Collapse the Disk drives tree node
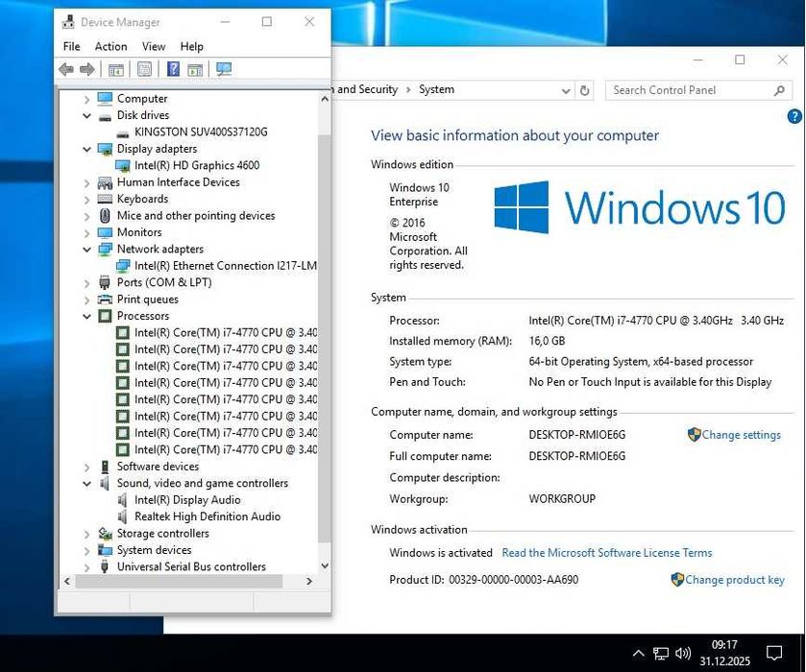 point(86,115)
